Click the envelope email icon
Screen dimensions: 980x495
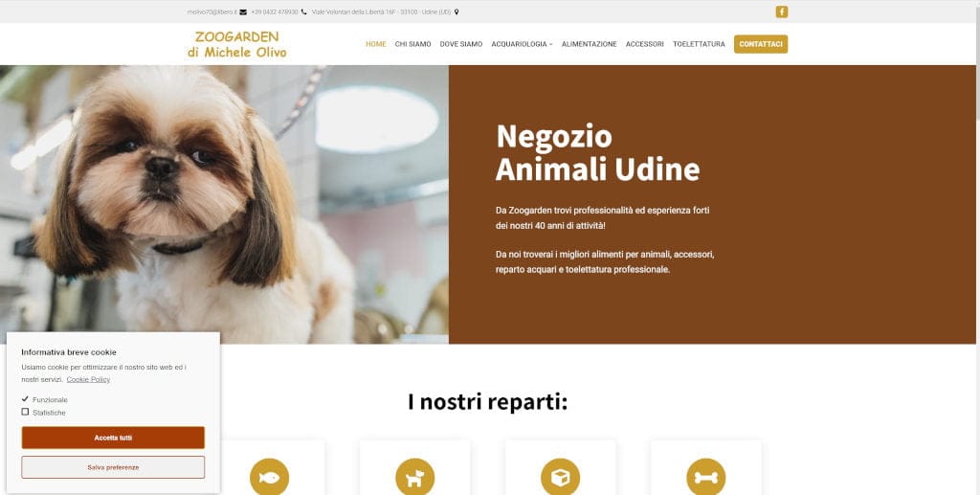pos(243,11)
